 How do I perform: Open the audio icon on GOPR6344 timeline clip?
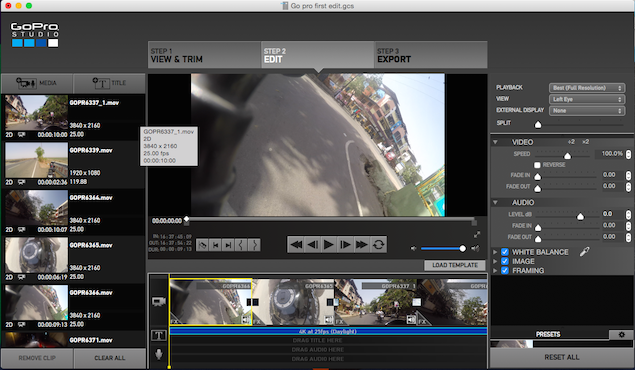click(246, 320)
